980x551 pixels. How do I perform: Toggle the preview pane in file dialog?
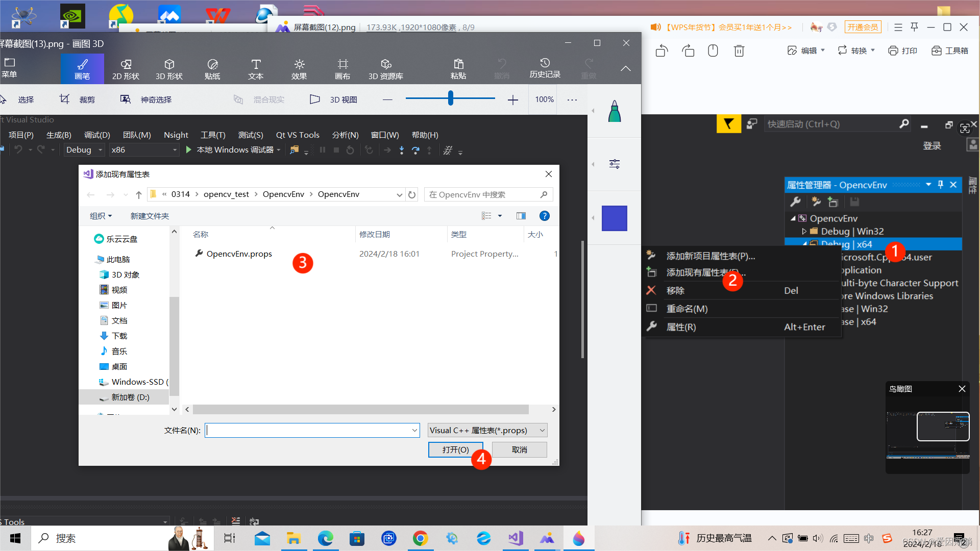(521, 216)
